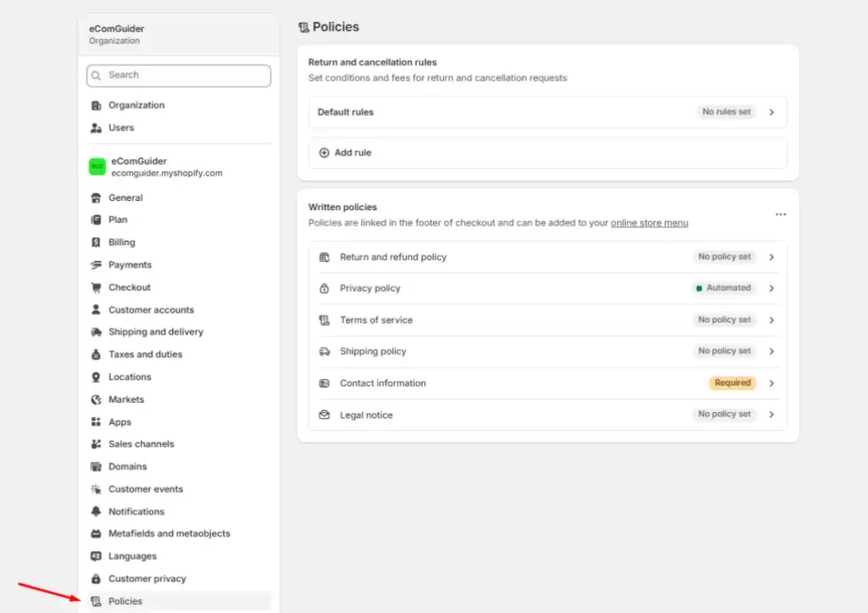Open Terms of service row chevron

(771, 320)
